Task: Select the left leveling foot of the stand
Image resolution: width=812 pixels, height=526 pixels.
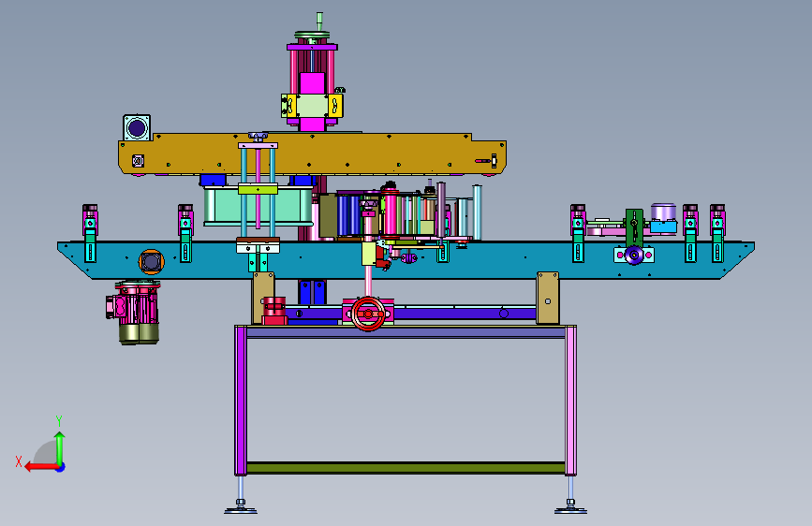Action: [241, 506]
